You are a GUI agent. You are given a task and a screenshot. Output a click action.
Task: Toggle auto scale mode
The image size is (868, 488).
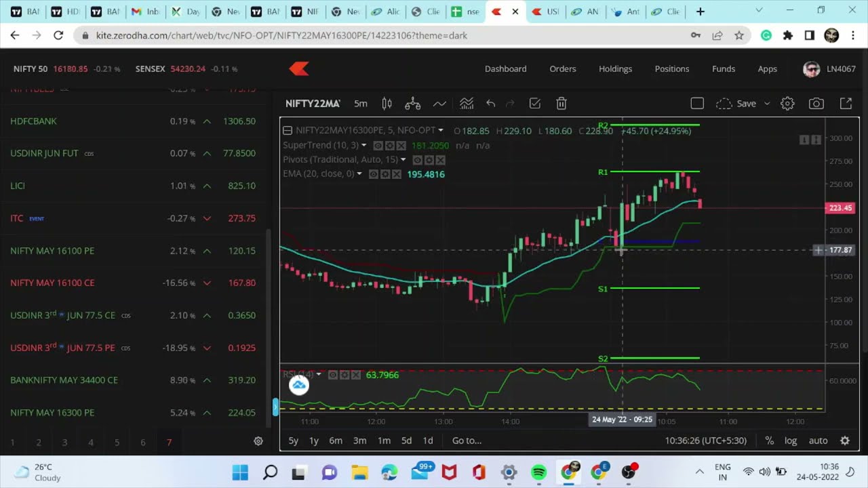818,441
